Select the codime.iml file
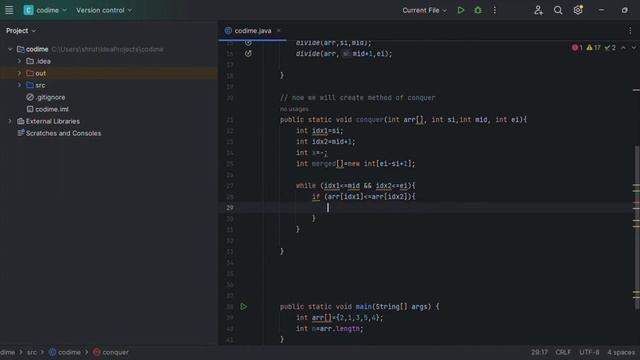 click(x=47, y=109)
